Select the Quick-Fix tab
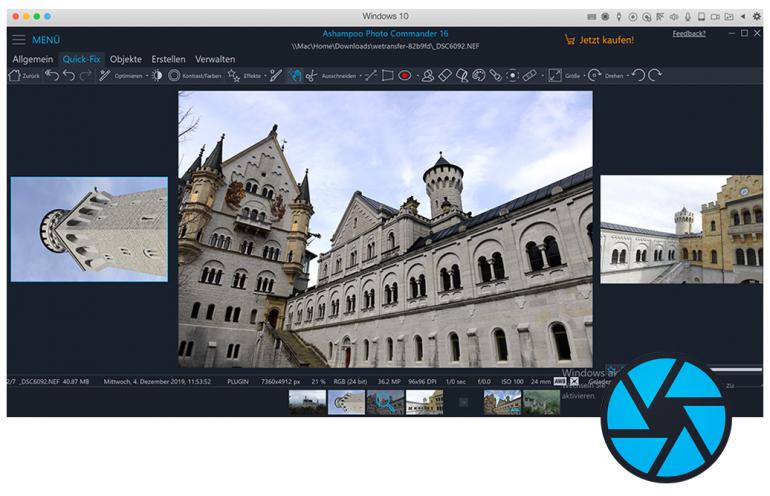 pyautogui.click(x=82, y=59)
